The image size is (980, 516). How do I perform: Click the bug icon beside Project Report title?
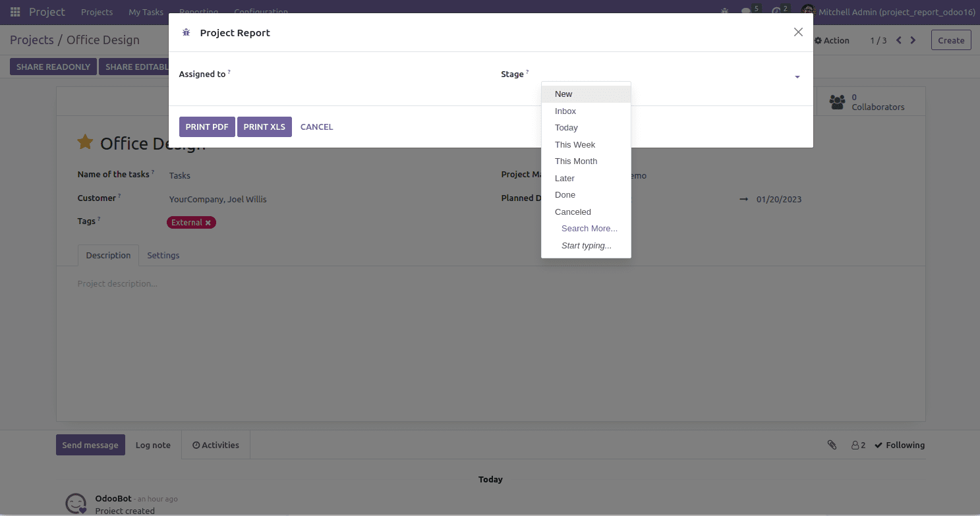[187, 32]
